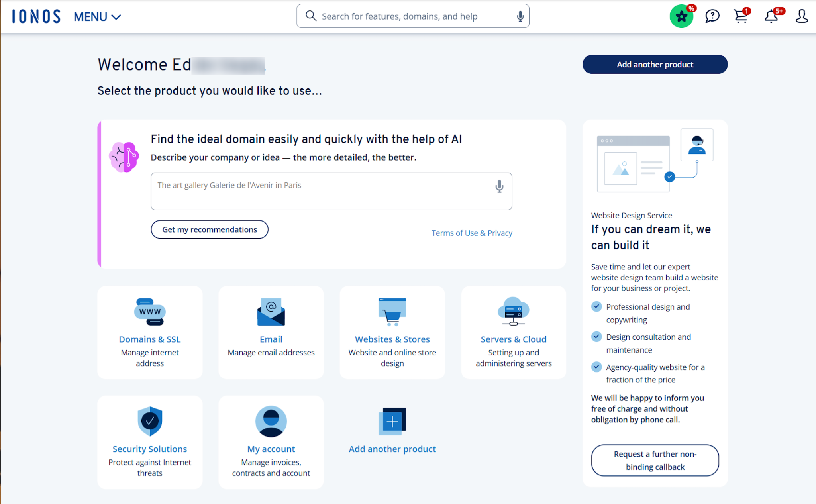The height and width of the screenshot is (504, 816).
Task: Click 'Manage invoices, contracts and account' text
Action: pyautogui.click(x=271, y=467)
